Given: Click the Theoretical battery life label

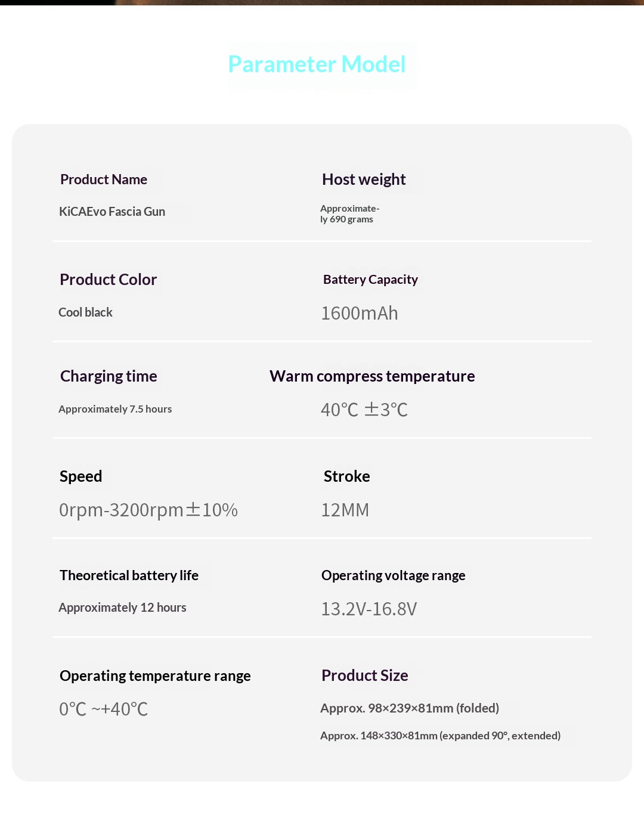Looking at the screenshot, I should pos(129,575).
